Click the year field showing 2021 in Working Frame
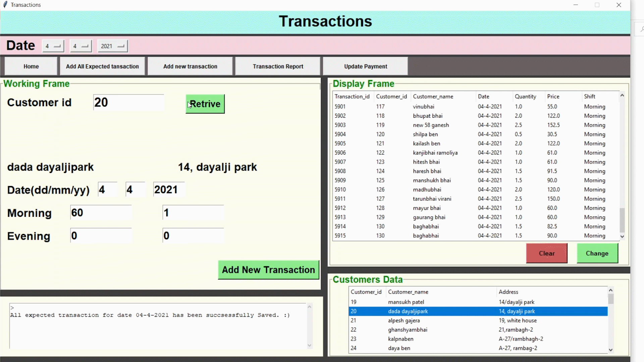The image size is (644, 362). coord(169,189)
